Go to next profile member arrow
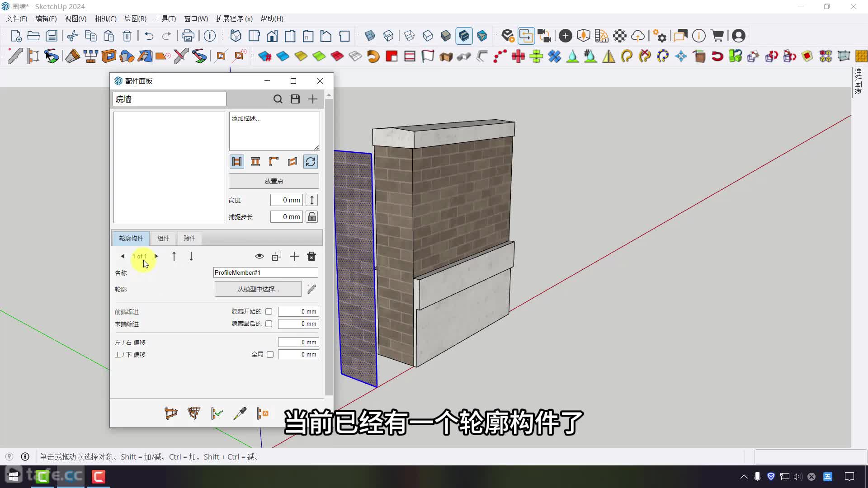This screenshot has height=488, width=868. 156,256
